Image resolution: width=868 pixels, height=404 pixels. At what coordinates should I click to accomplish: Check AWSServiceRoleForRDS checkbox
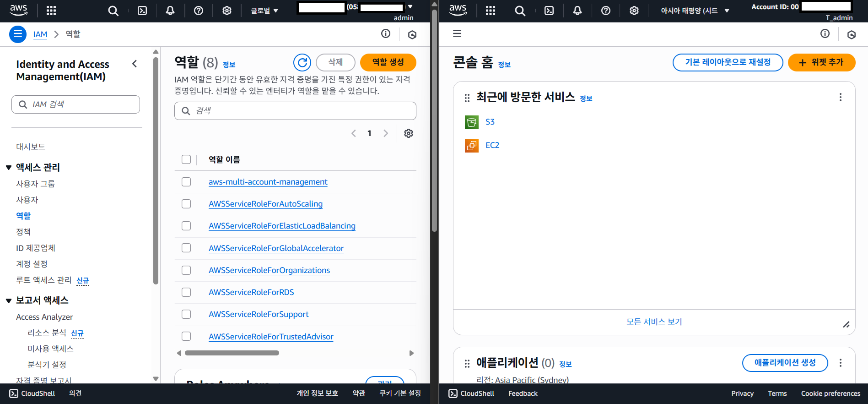pos(186,292)
